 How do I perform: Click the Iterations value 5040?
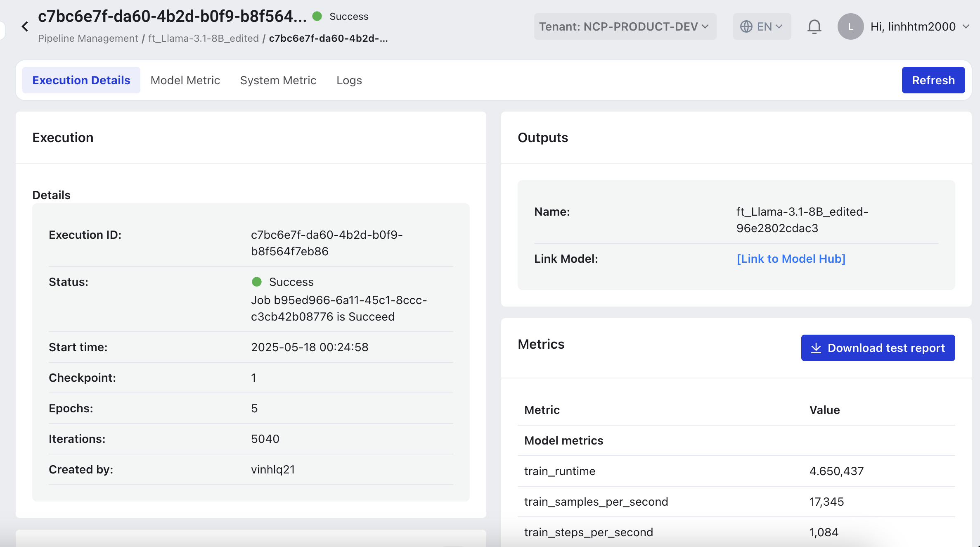[x=265, y=439]
